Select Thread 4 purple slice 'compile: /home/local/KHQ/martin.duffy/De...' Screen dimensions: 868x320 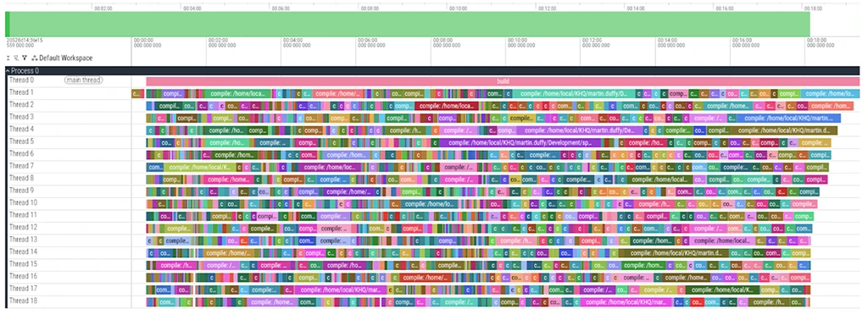(580, 130)
